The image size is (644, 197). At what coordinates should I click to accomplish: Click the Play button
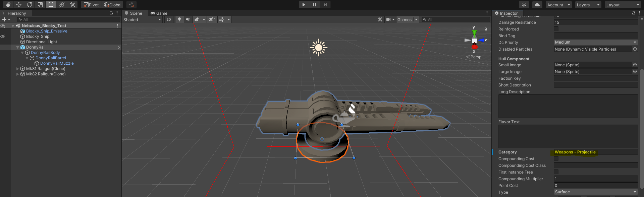click(304, 5)
